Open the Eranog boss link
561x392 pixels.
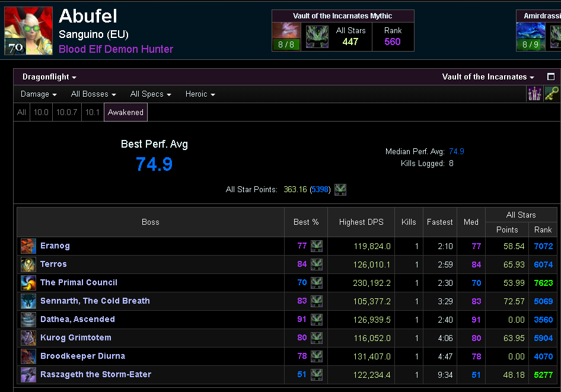tap(55, 246)
